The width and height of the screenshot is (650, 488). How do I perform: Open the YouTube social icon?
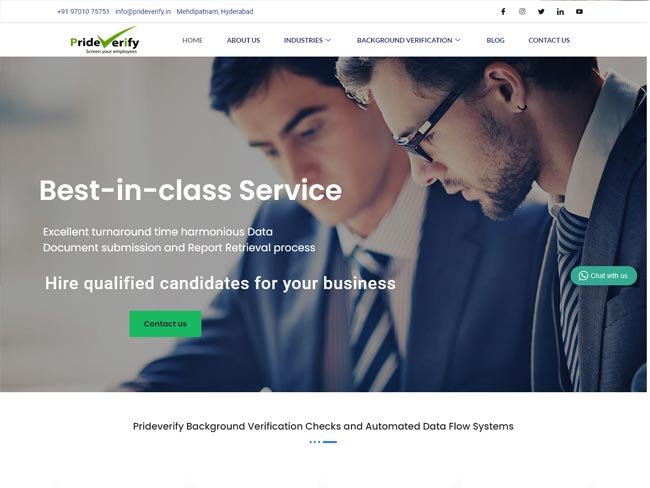[579, 12]
